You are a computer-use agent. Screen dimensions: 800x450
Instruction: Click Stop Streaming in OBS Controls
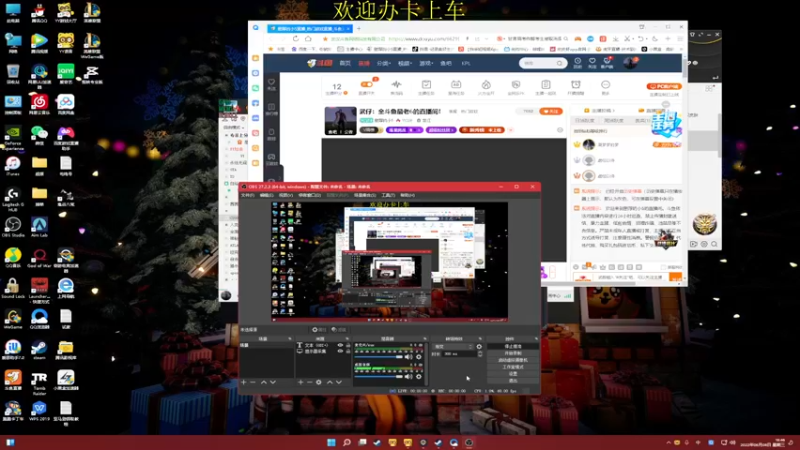513,346
